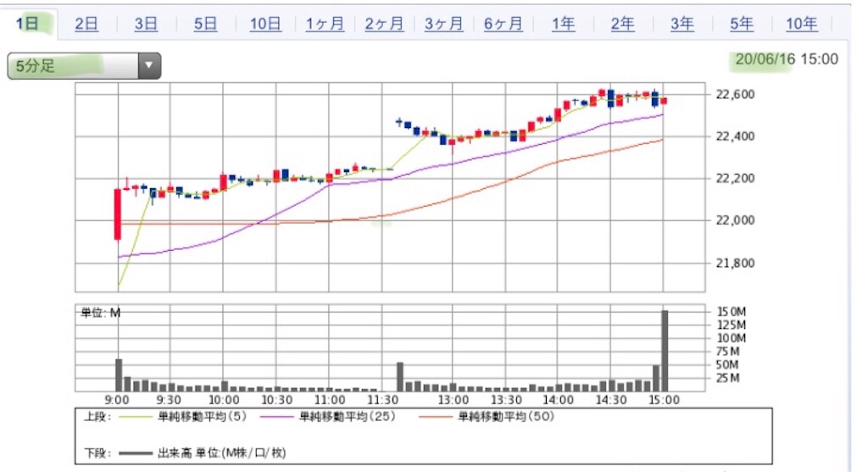The height and width of the screenshot is (472, 868).
Task: View the 1年 chart range
Action: (563, 24)
